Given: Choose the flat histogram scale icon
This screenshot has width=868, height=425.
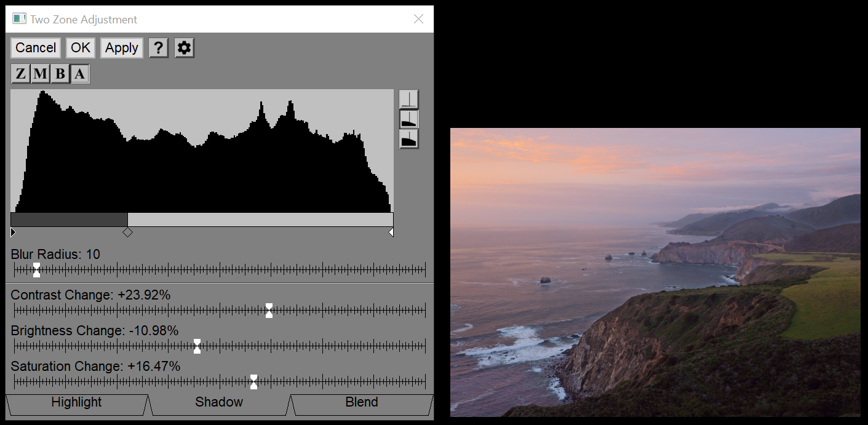Looking at the screenshot, I should pyautogui.click(x=408, y=99).
